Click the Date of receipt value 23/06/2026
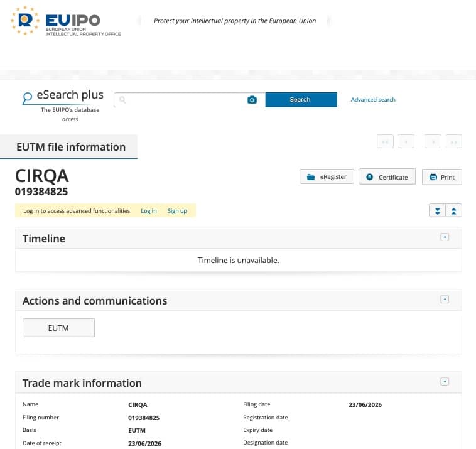This screenshot has width=476, height=449. pos(144,443)
